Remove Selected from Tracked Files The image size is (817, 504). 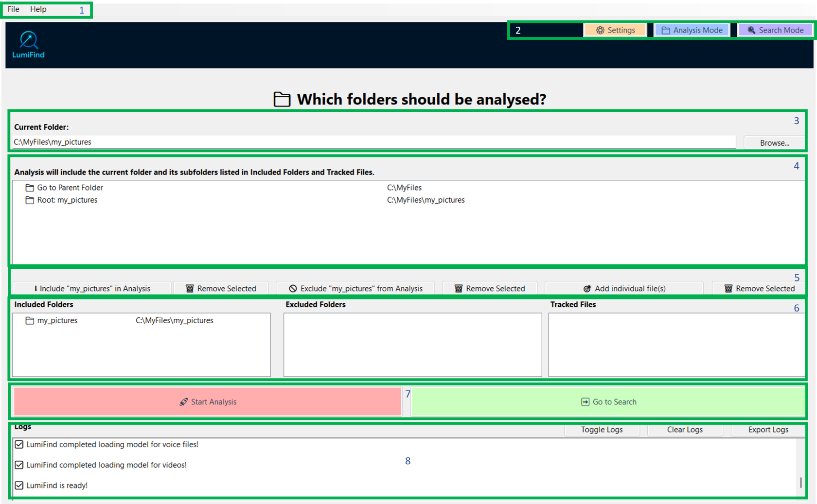point(759,288)
